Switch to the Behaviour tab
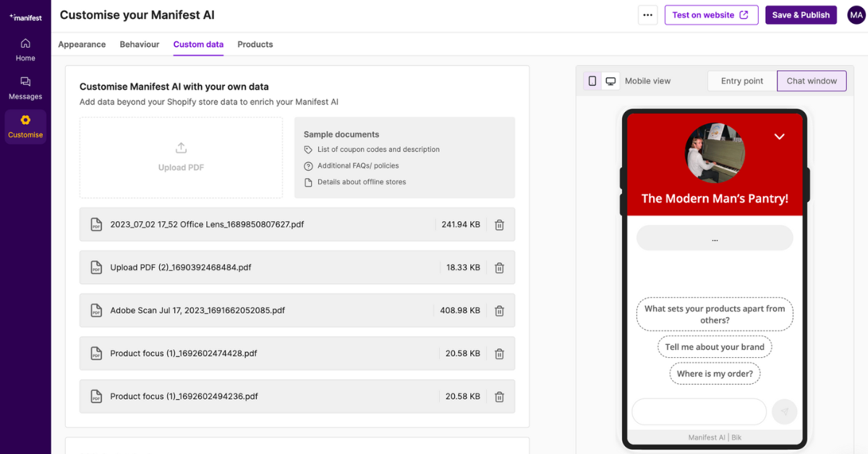 (x=140, y=44)
